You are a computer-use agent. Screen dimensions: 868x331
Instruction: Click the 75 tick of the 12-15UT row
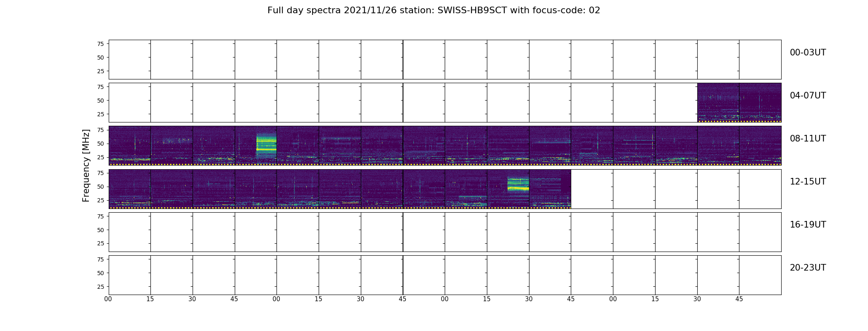(x=100, y=173)
